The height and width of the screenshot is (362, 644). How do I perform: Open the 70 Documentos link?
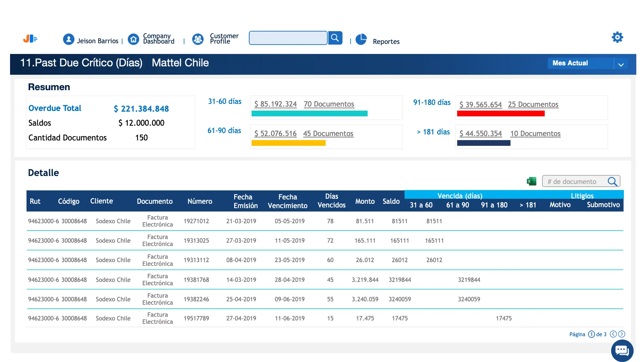pyautogui.click(x=329, y=104)
